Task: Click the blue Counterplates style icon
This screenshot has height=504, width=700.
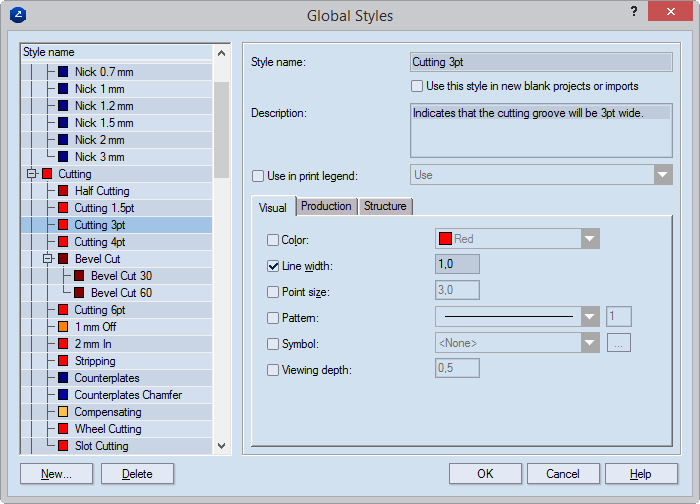Action: coord(63,378)
